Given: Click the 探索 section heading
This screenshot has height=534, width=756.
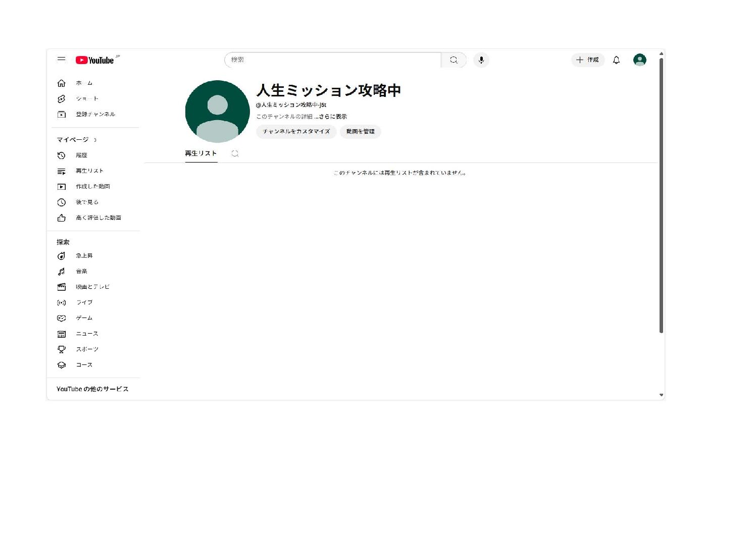Looking at the screenshot, I should coord(63,242).
